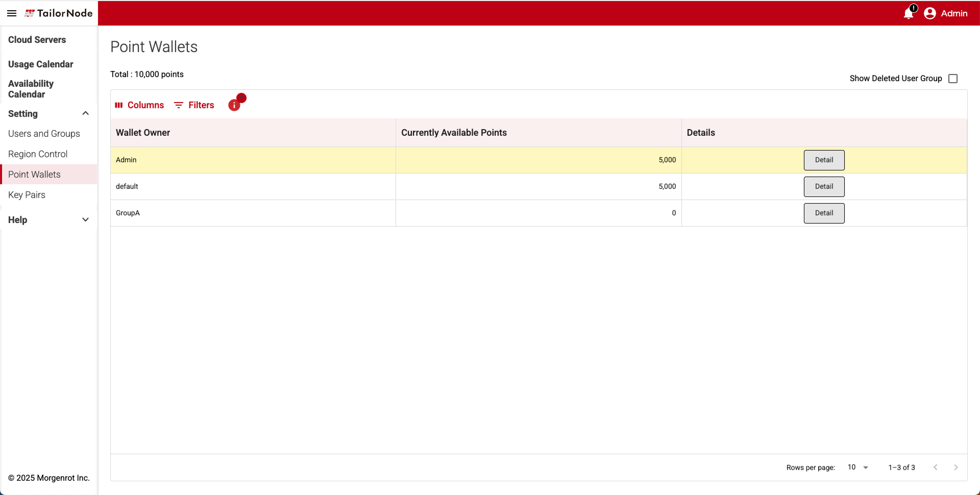Go to Users and Groups

(44, 134)
